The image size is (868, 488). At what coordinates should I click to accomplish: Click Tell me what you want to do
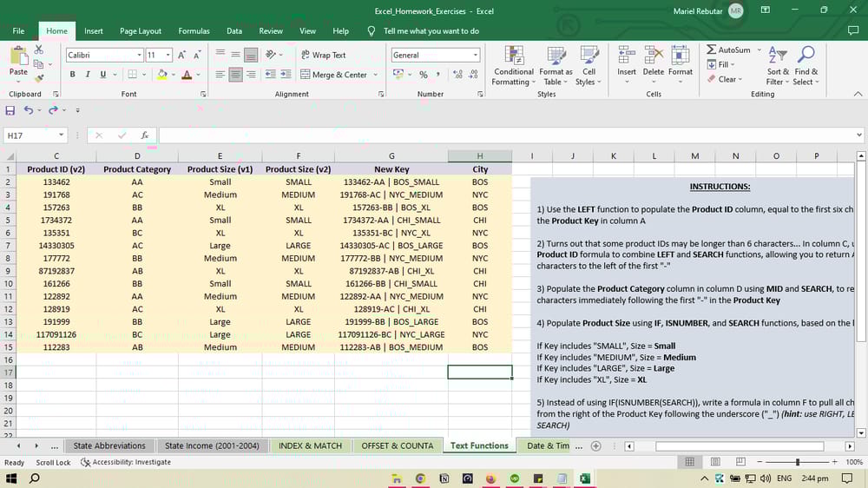pos(431,31)
